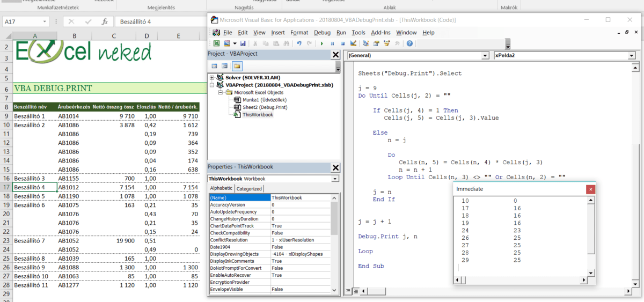Screen dimensions: 644x302
Task: Select Sheet2 (Debug.Print) in project tree
Action: pos(264,107)
